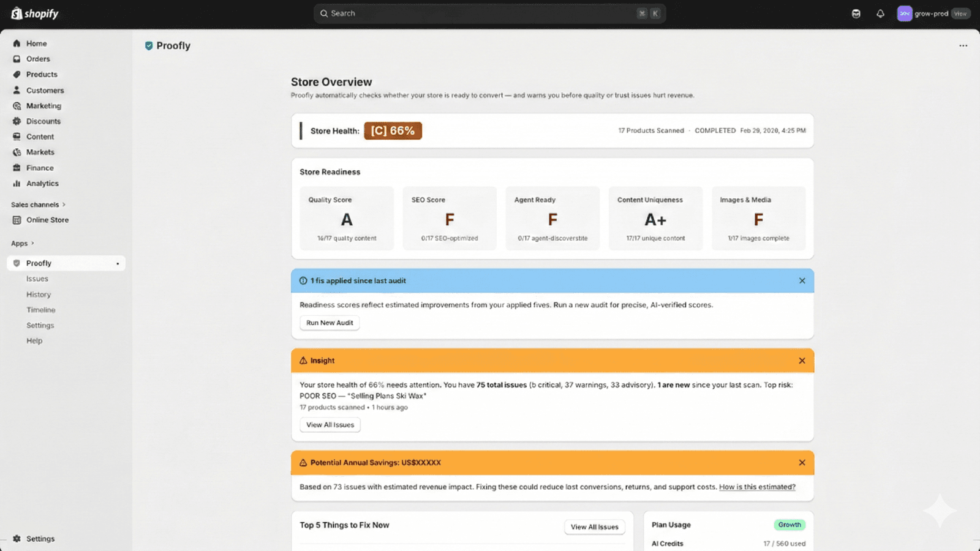The width and height of the screenshot is (980, 551).
Task: Open the Finance bank icon
Action: (x=17, y=168)
